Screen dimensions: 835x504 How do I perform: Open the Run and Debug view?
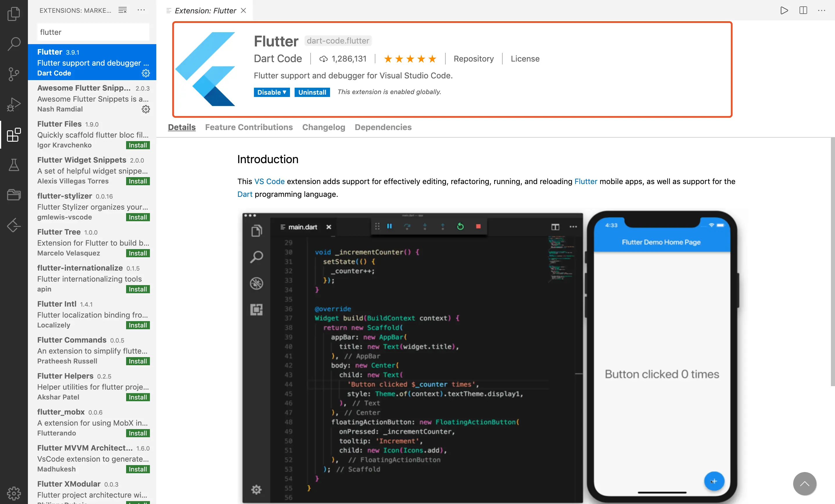[14, 104]
